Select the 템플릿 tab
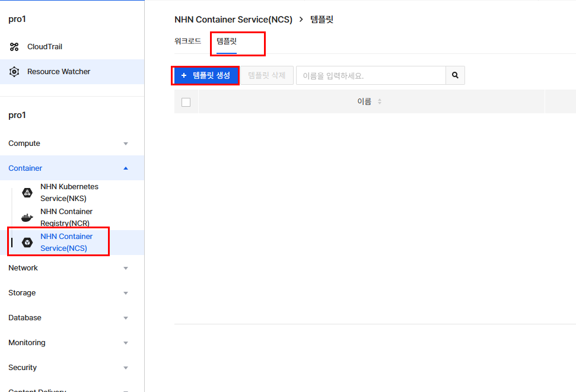576x392 pixels. [226, 41]
